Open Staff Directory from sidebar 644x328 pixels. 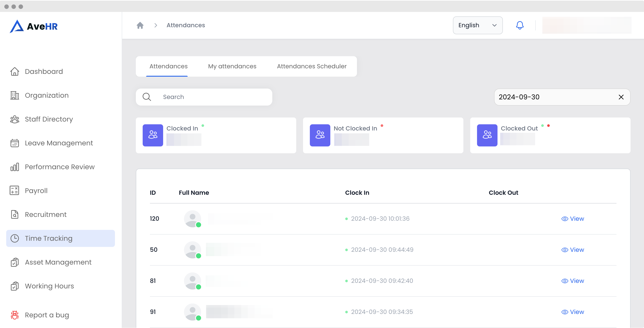[49, 119]
